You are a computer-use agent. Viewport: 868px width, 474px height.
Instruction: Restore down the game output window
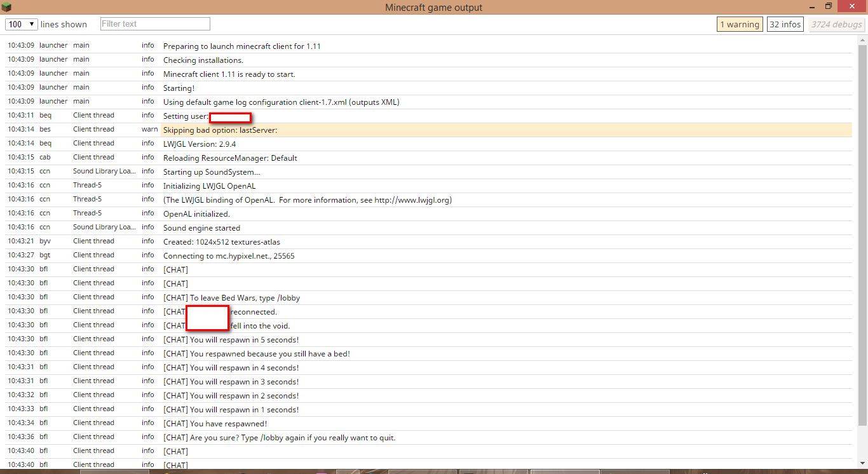point(829,6)
